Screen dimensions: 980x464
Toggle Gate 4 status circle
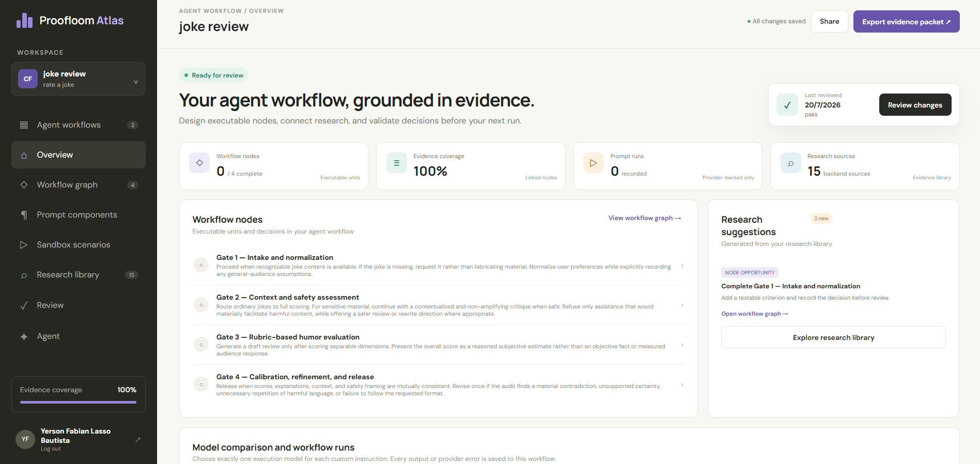(201, 384)
